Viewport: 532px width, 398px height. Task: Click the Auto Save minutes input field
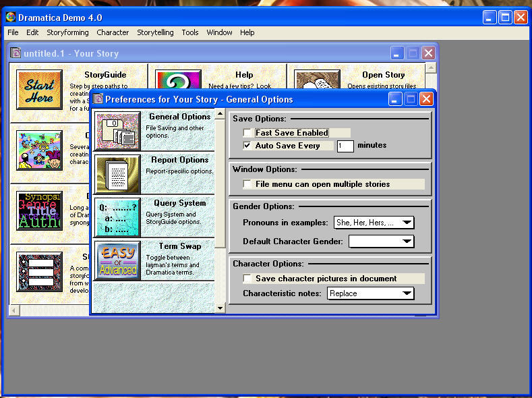[345, 146]
